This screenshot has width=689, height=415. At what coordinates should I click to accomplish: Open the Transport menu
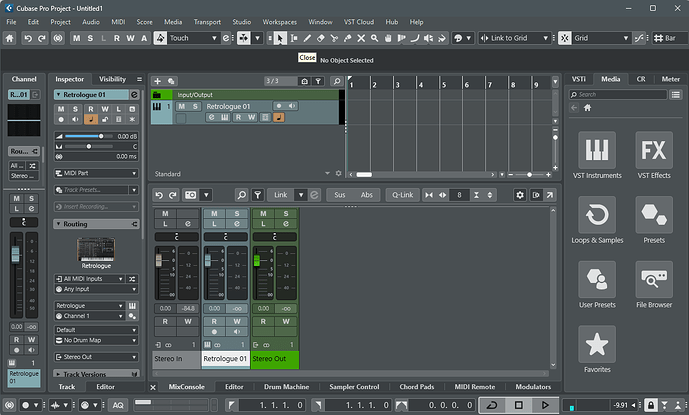pyautogui.click(x=207, y=22)
